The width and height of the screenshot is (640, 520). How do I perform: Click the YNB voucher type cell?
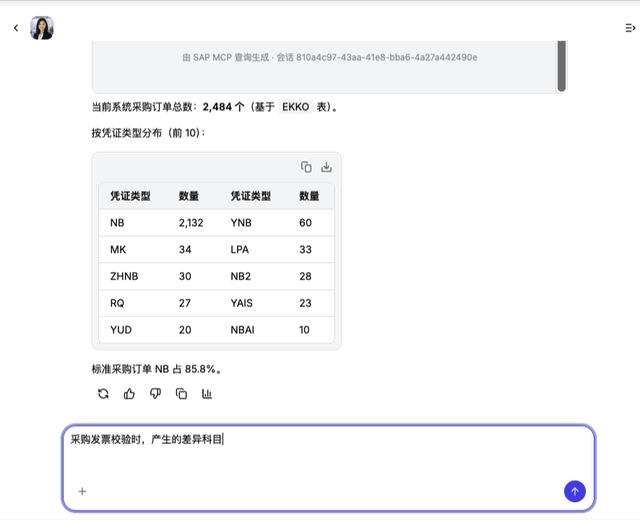tap(241, 223)
